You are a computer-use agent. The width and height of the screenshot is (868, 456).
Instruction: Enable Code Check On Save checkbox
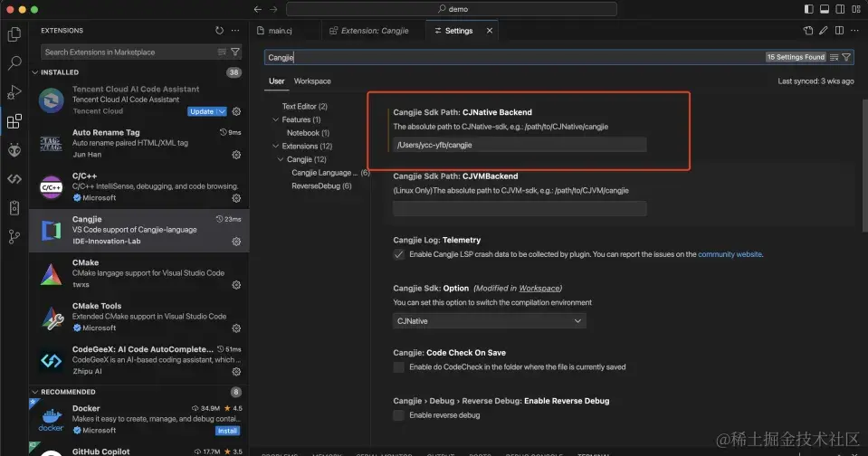click(x=398, y=367)
